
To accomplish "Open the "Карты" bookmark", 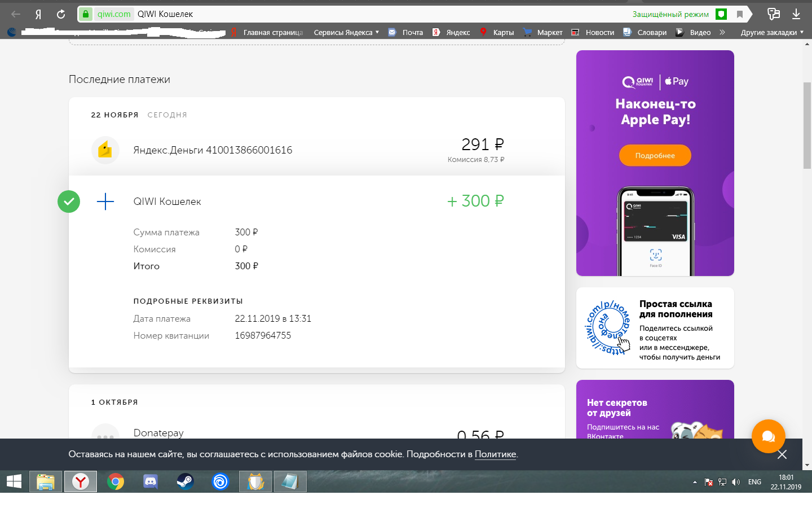I will 497,32.
